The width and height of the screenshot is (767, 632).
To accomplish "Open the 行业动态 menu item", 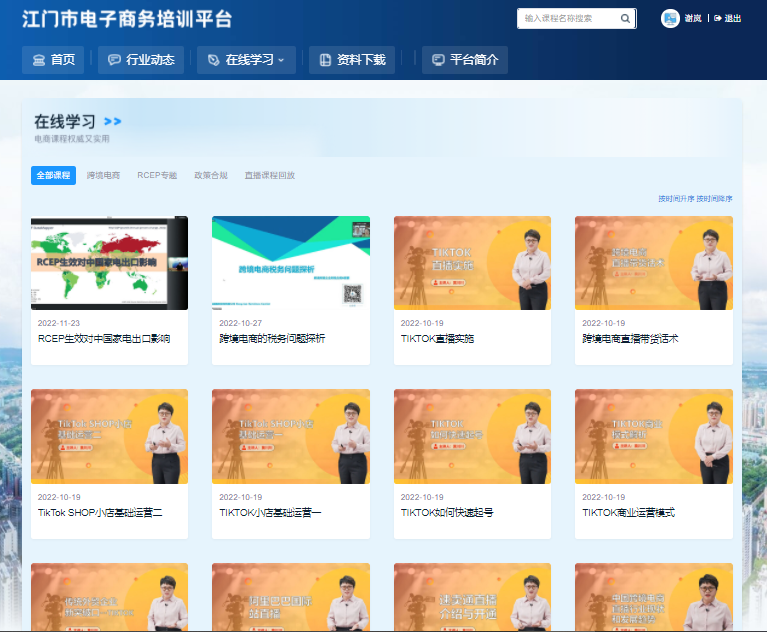I will 141,60.
